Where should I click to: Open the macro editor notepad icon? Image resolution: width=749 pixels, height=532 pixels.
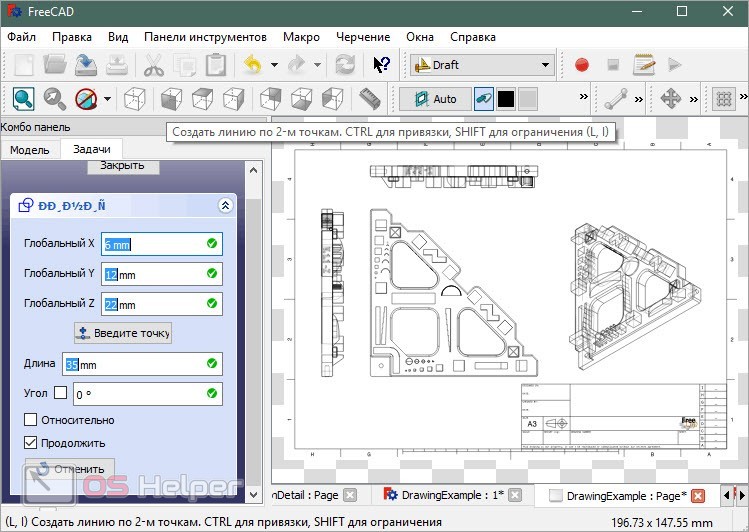click(644, 64)
